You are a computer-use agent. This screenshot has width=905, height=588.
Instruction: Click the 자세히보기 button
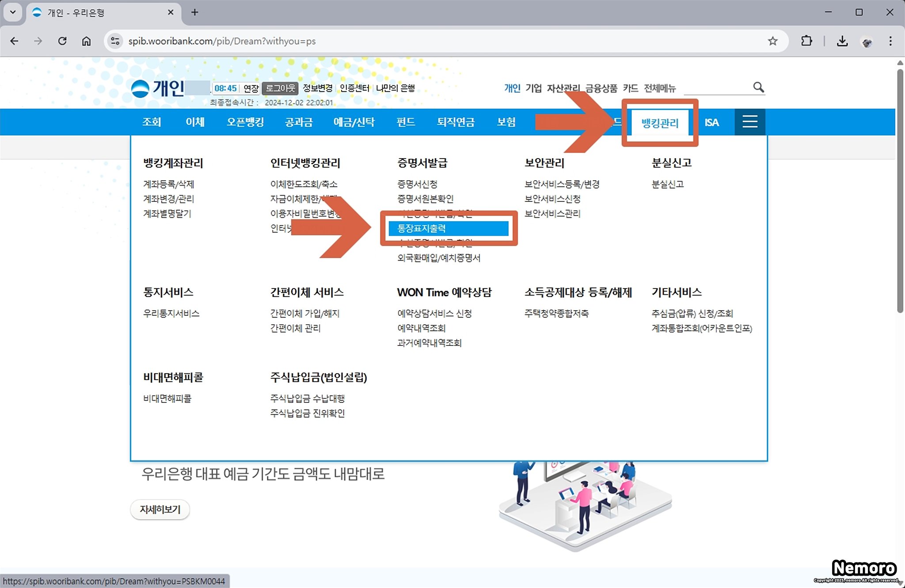160,509
